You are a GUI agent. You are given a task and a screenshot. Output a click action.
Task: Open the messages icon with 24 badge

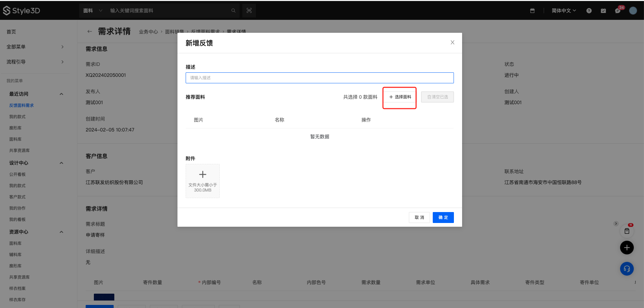pos(618,11)
